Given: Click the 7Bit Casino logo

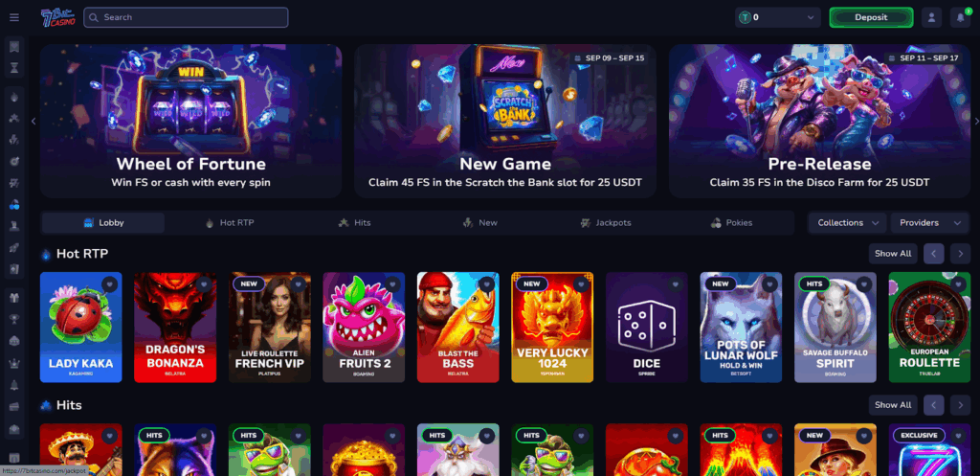Looking at the screenshot, I should click(58, 17).
